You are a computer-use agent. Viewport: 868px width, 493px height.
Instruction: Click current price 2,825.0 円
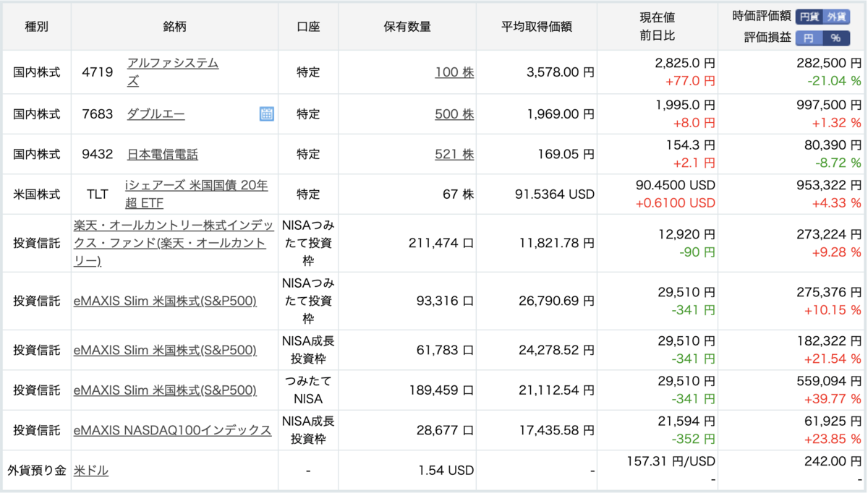click(x=685, y=64)
